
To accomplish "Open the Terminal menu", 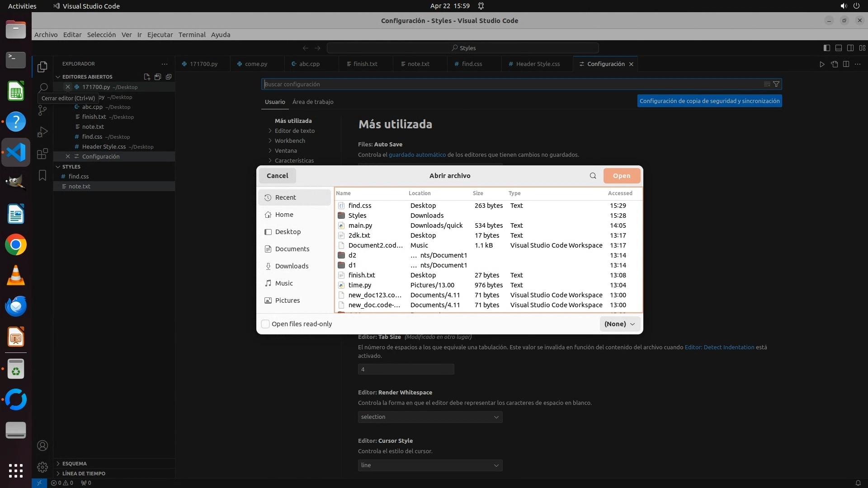I will click(192, 35).
